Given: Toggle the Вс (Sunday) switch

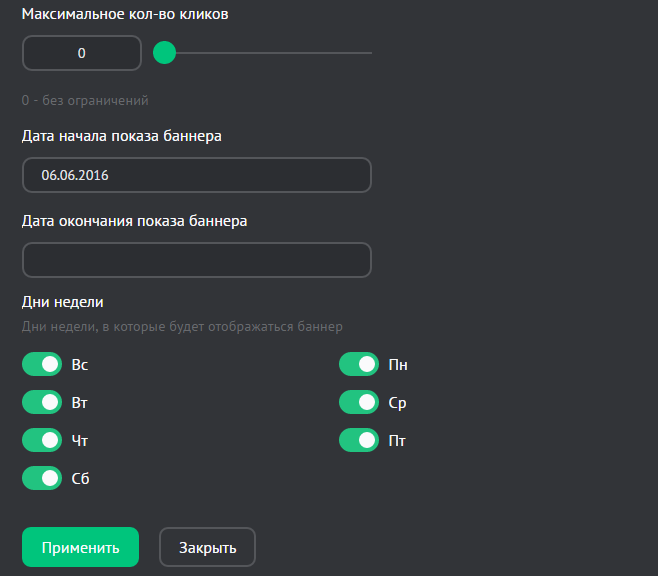Looking at the screenshot, I should pos(42,364).
